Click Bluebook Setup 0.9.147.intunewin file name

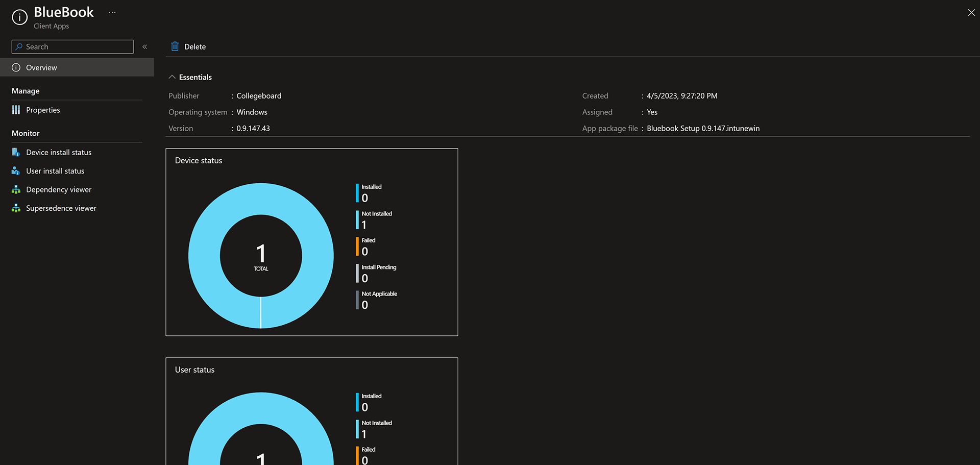(x=703, y=129)
